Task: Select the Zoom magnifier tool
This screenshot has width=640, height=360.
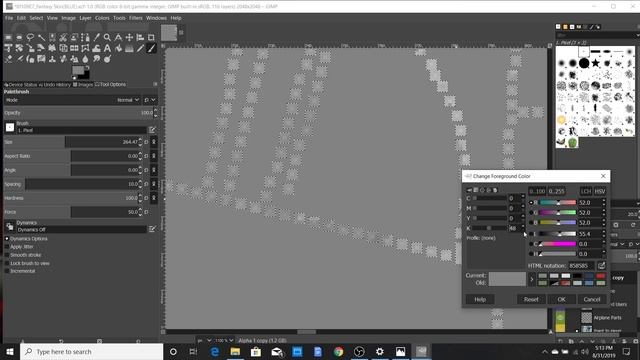Action: tap(107, 38)
